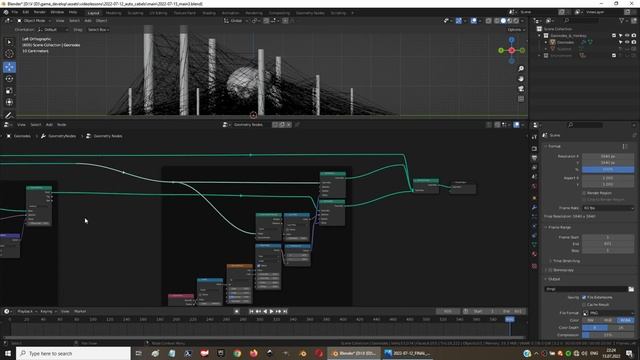Select rendered viewport shading icon
Screen dimensions: 640x360
tap(516, 20)
